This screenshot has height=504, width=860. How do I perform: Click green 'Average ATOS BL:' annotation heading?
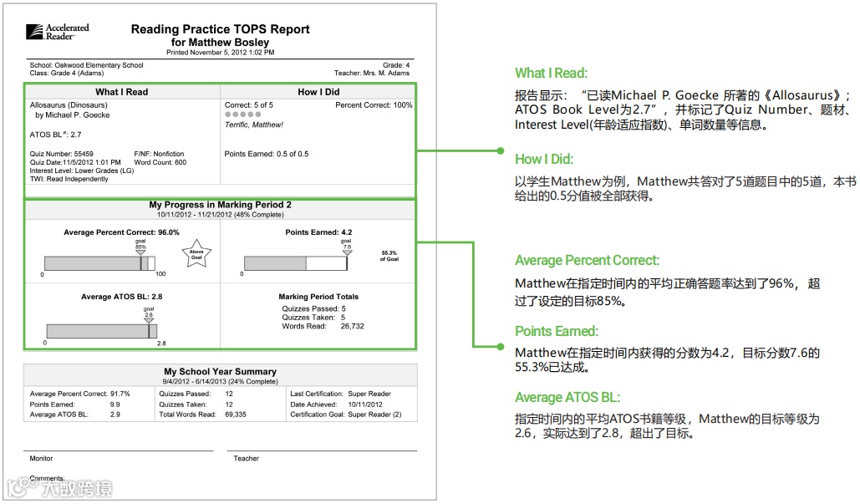click(x=567, y=398)
